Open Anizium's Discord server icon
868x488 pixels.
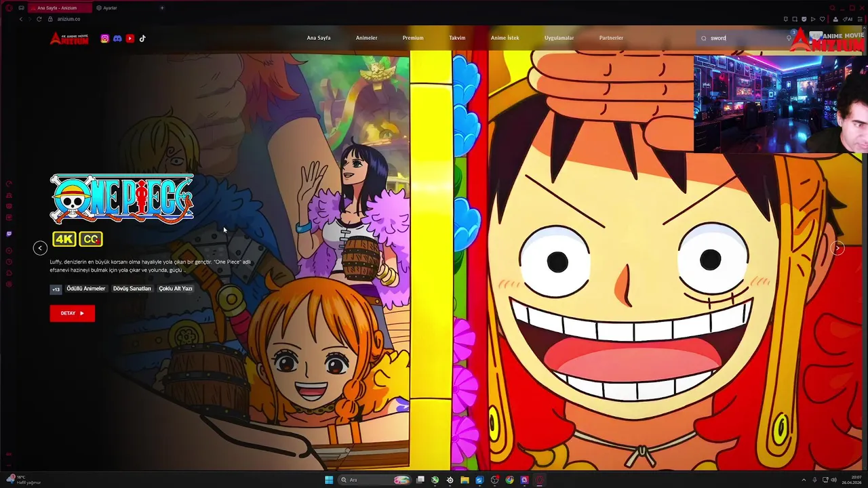pyautogui.click(x=117, y=39)
